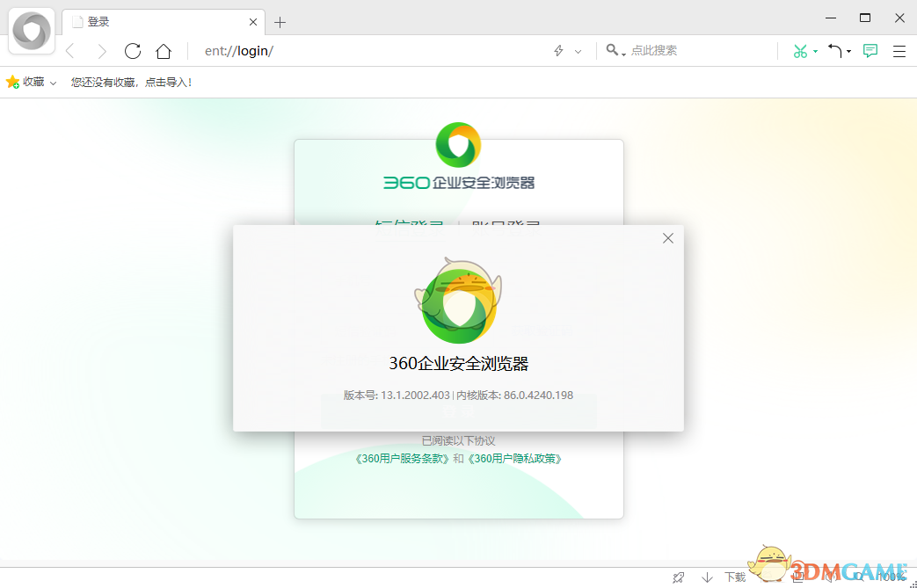Select the screenshot scissors tool
This screenshot has height=588, width=917.
pos(800,51)
